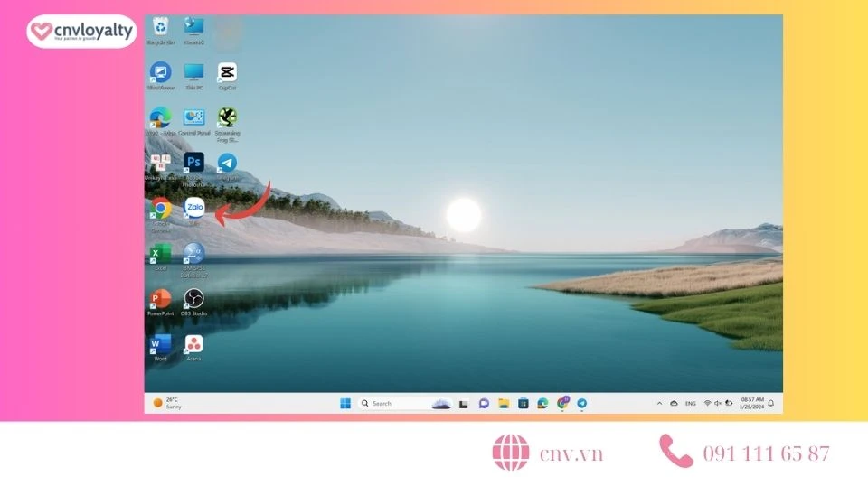The width and height of the screenshot is (868, 486).
Task: Click the taskbar Search box
Action: pyautogui.click(x=393, y=404)
